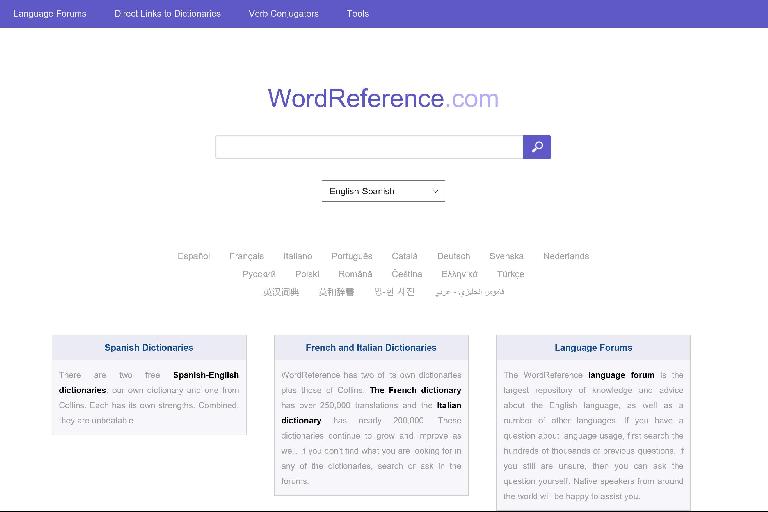
Task: Switch site language to Română
Action: 355,274
